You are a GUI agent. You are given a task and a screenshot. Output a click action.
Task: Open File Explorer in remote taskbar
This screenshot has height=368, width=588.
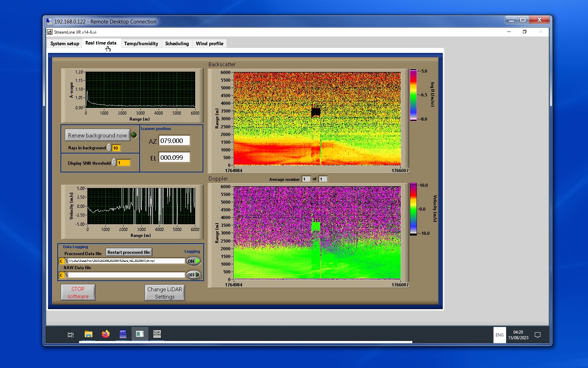coord(88,334)
